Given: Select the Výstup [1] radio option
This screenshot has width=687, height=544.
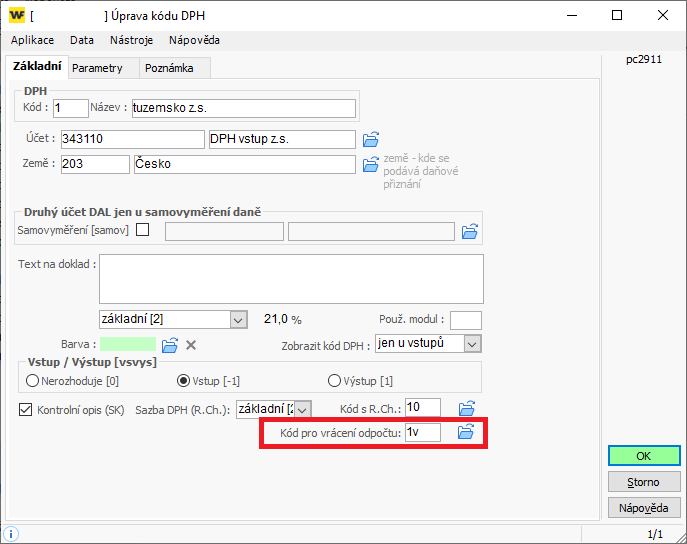Looking at the screenshot, I should [x=335, y=381].
